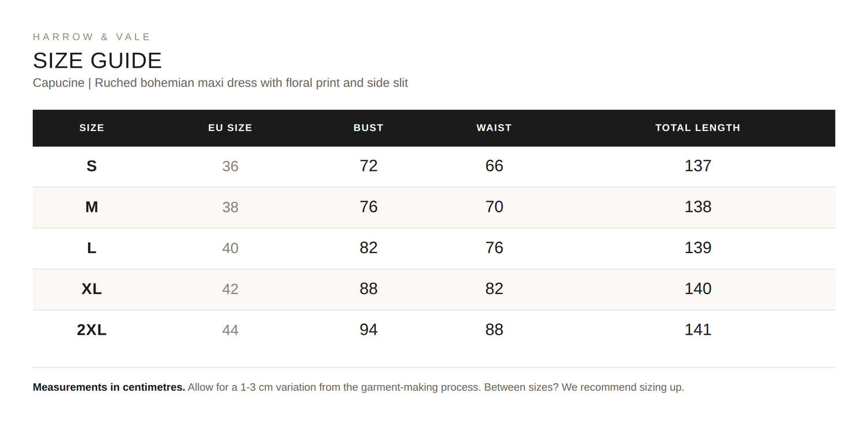Click the EU SIZE column header

click(x=230, y=128)
